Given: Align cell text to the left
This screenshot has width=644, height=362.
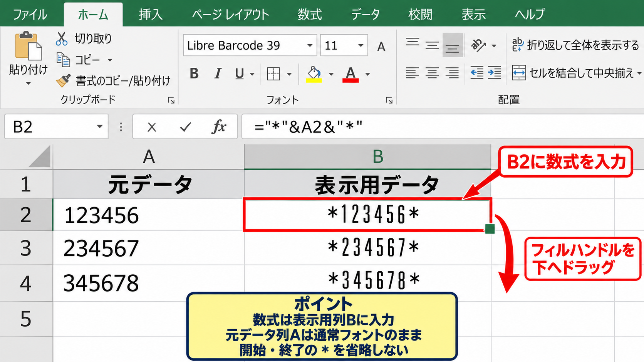Looking at the screenshot, I should coord(412,72).
